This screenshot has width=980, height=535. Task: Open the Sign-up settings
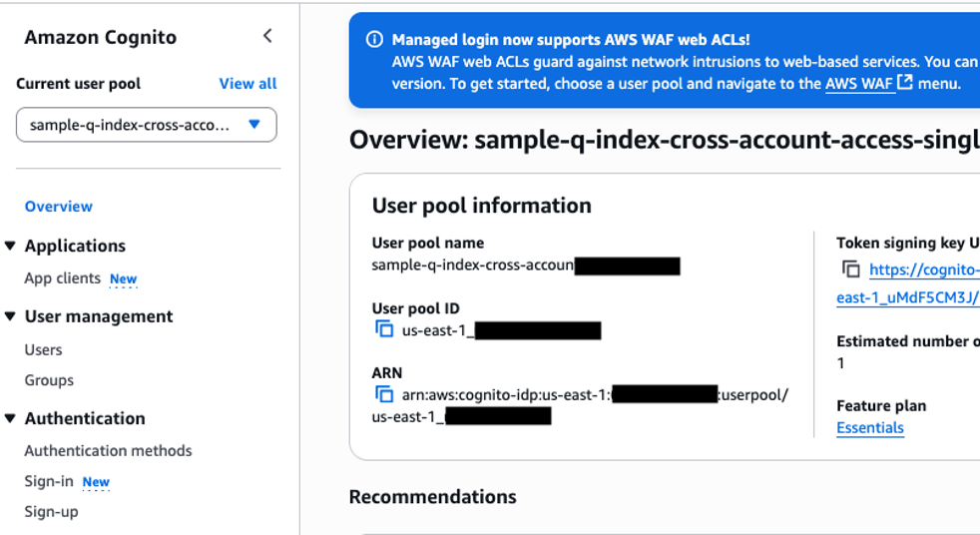point(51,512)
